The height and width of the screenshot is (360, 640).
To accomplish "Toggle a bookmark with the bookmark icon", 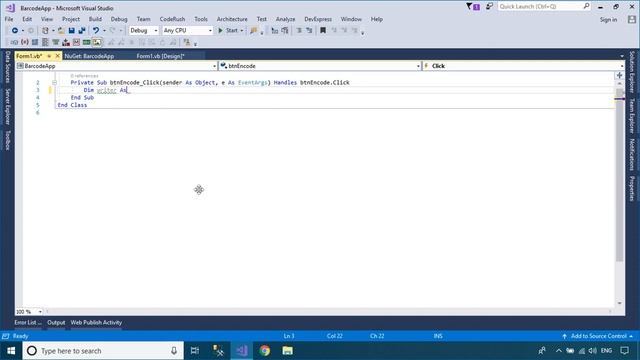I will pos(323,31).
